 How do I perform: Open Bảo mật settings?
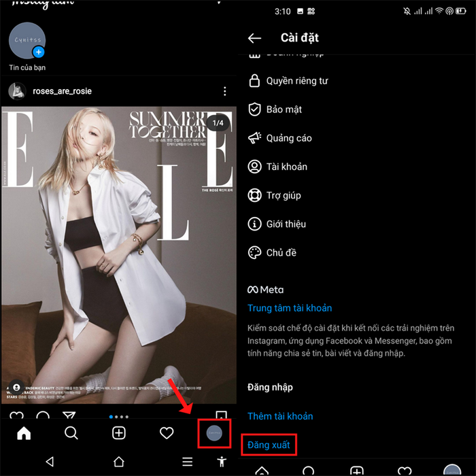(x=357, y=109)
